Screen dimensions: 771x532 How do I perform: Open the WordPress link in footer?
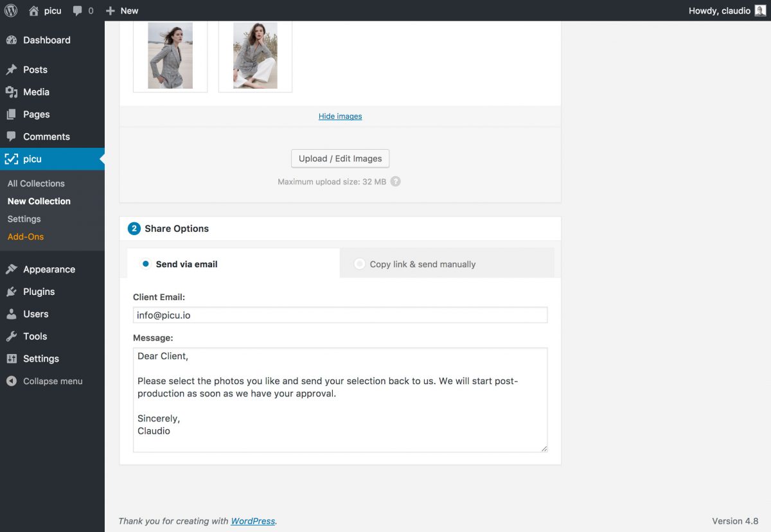253,521
